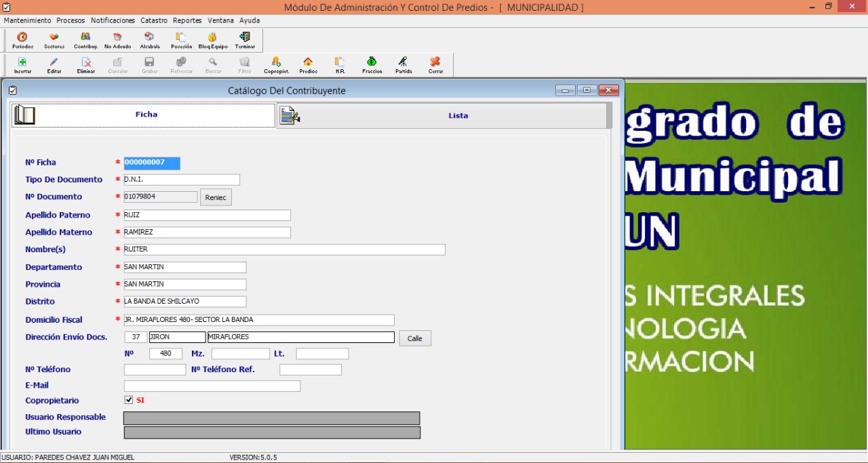Open the Tipo De Documento combo box
This screenshot has height=463, width=868.
pyautogui.click(x=181, y=180)
